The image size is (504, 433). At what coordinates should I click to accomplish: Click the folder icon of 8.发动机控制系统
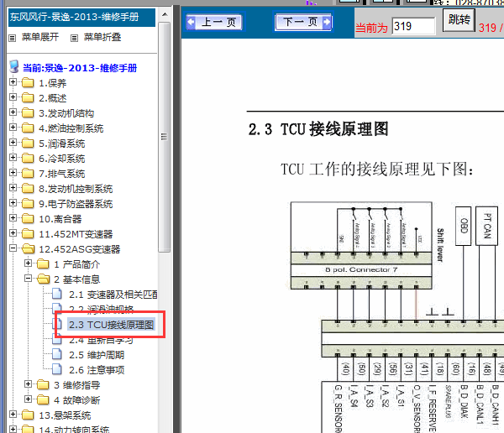point(28,189)
